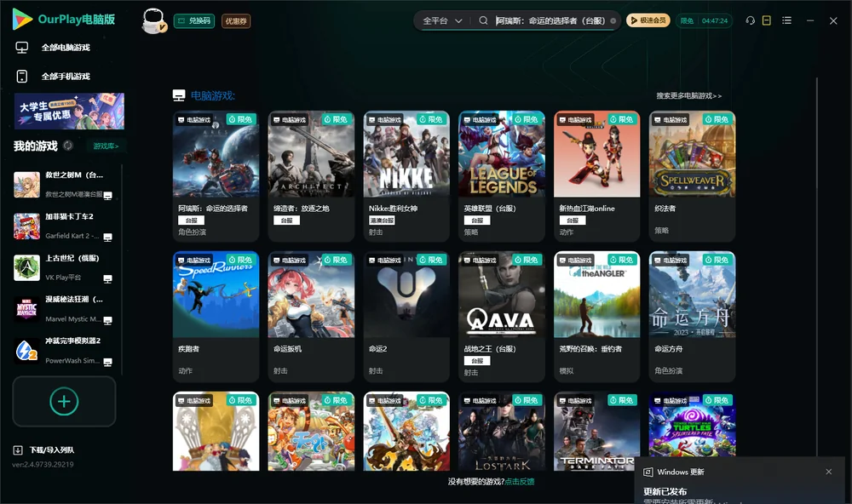Image resolution: width=852 pixels, height=504 pixels.
Task: Close the Windows 更新 notification
Action: tap(829, 472)
